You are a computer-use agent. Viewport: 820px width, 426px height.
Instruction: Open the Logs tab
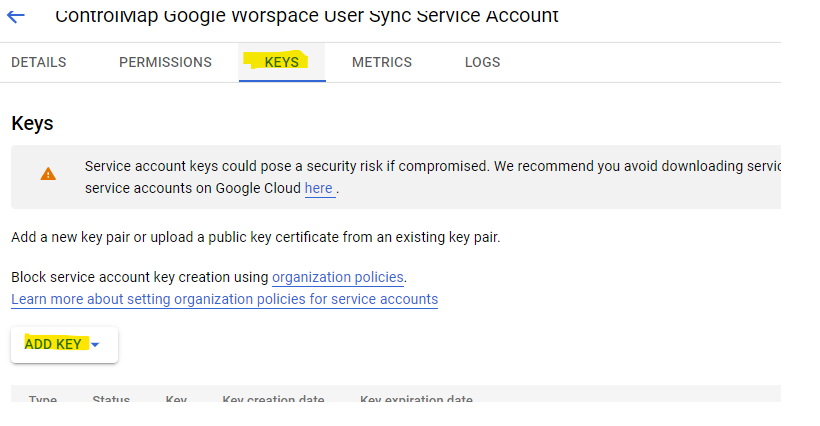point(482,62)
